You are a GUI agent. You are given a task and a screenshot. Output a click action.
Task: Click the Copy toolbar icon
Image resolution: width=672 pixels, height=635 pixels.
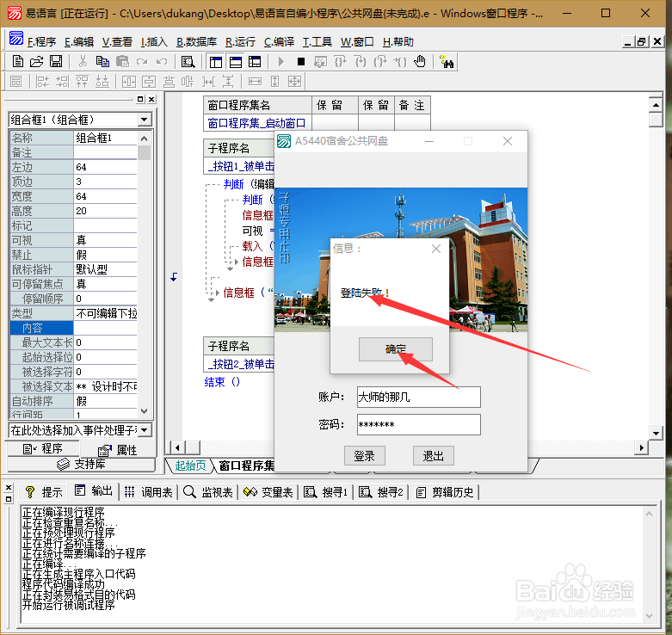click(102, 62)
